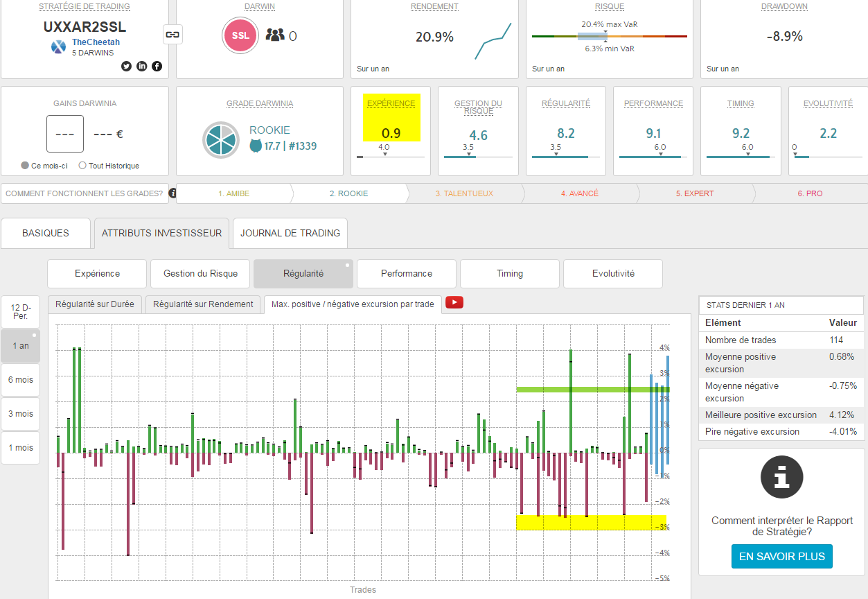Click the LinkedIn share icon
This screenshot has height=599, width=868.
coord(142,67)
